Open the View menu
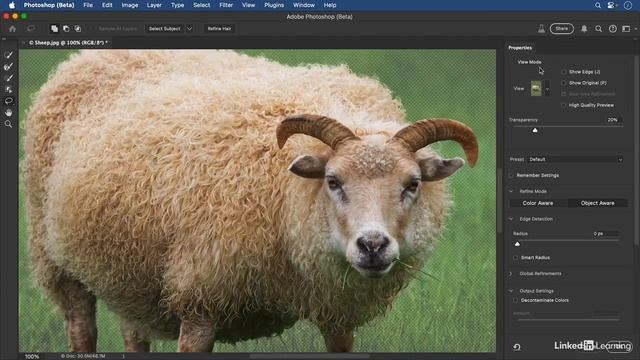Screen dimensions: 640x360 click(248, 5)
